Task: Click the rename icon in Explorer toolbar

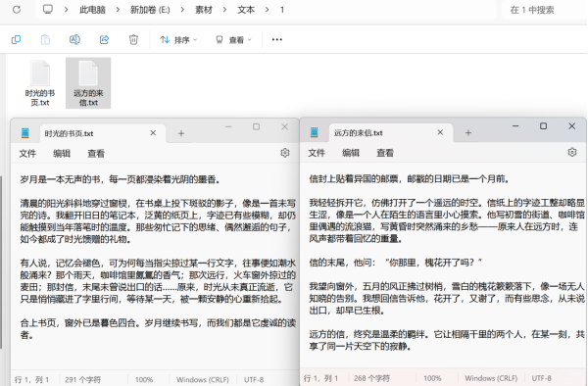Action: 74,39
